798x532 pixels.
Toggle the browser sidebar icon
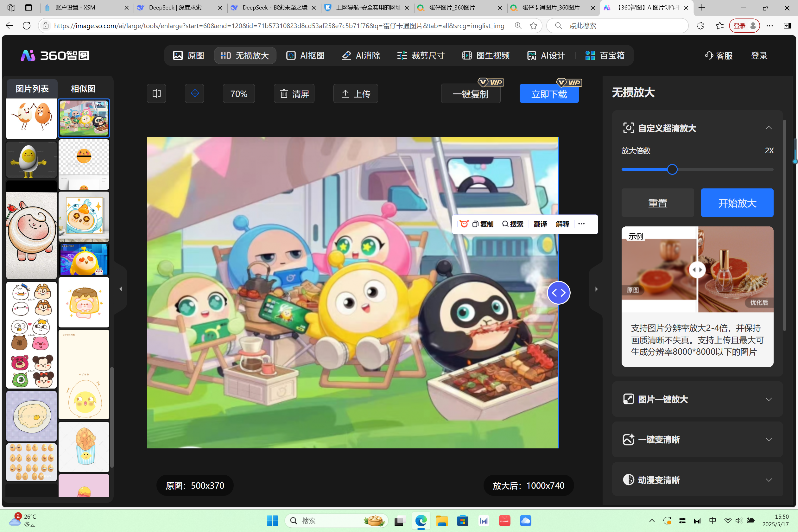point(787,25)
